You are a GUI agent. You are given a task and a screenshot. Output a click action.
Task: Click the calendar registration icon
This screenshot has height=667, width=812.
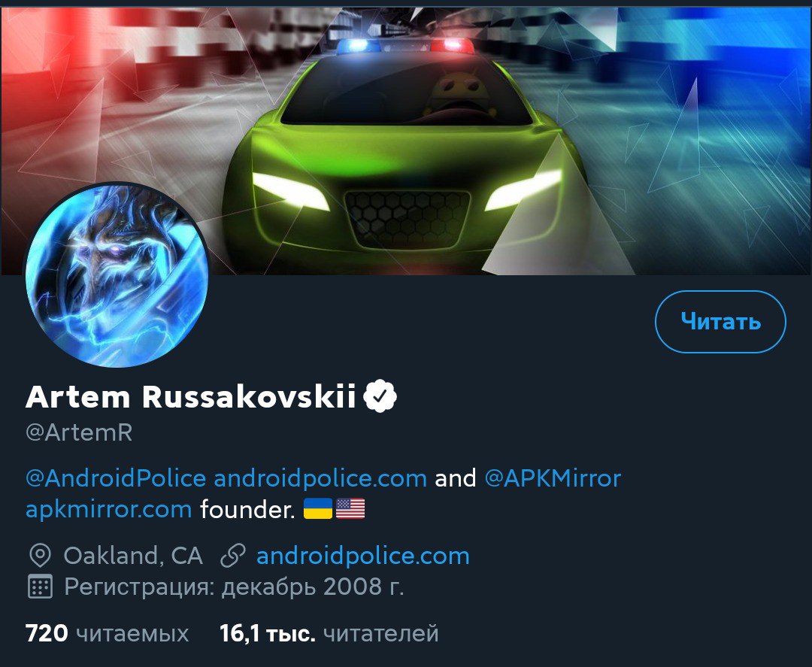coord(40,587)
